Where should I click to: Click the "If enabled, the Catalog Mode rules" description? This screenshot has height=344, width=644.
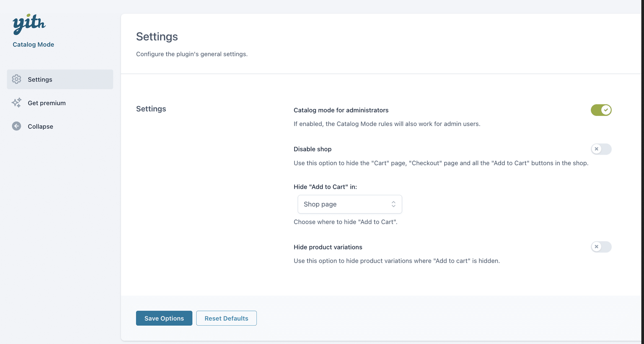(x=387, y=124)
